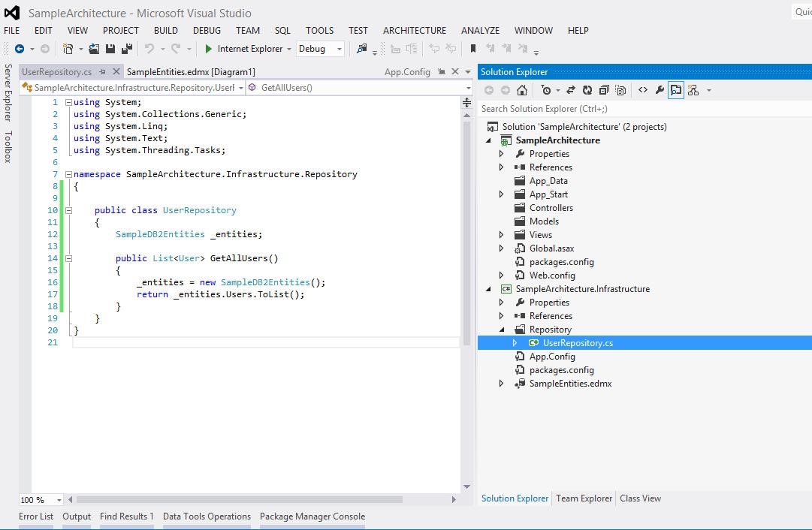Open the Package Manager Console tab
Viewport: 812px width, 530px height.
point(312,516)
